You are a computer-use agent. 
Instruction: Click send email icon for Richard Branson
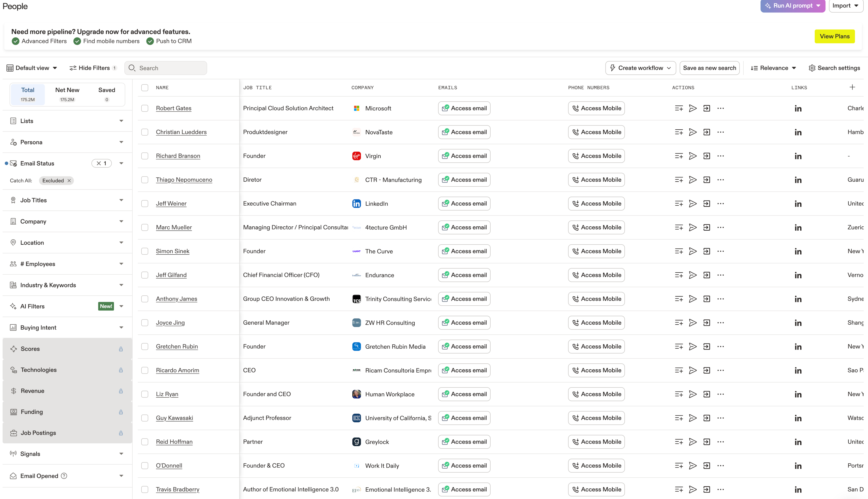pyautogui.click(x=692, y=156)
